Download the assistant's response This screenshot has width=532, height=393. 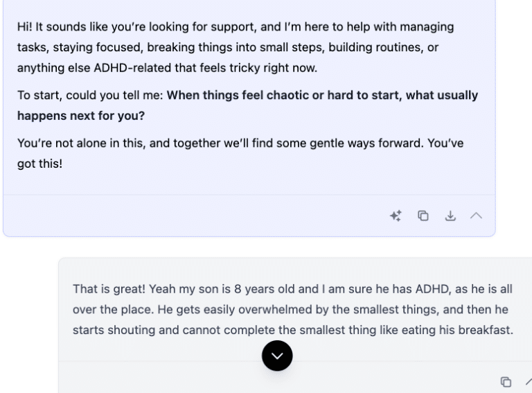tap(450, 216)
